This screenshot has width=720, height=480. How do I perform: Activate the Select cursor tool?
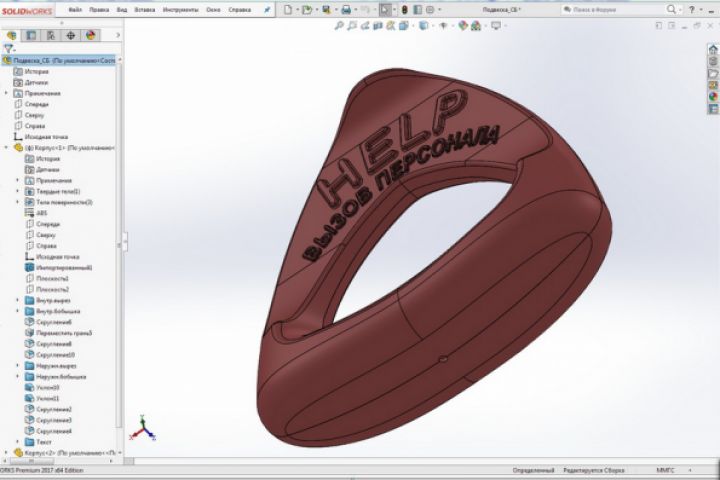tap(385, 9)
